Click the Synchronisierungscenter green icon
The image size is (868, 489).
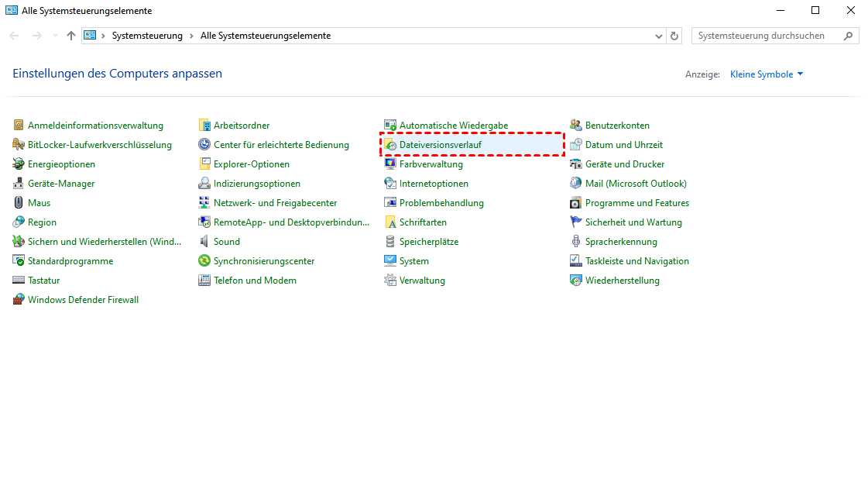pyautogui.click(x=205, y=261)
